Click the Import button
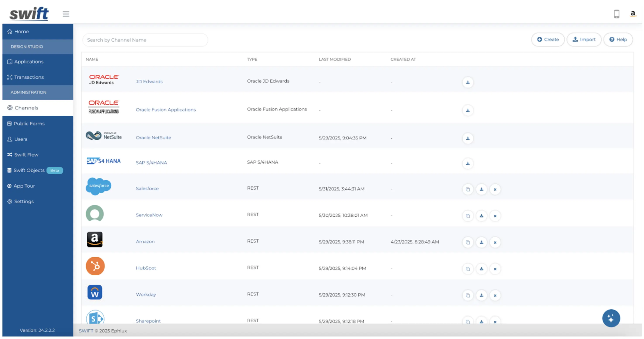The height and width of the screenshot is (339, 644). pos(584,39)
